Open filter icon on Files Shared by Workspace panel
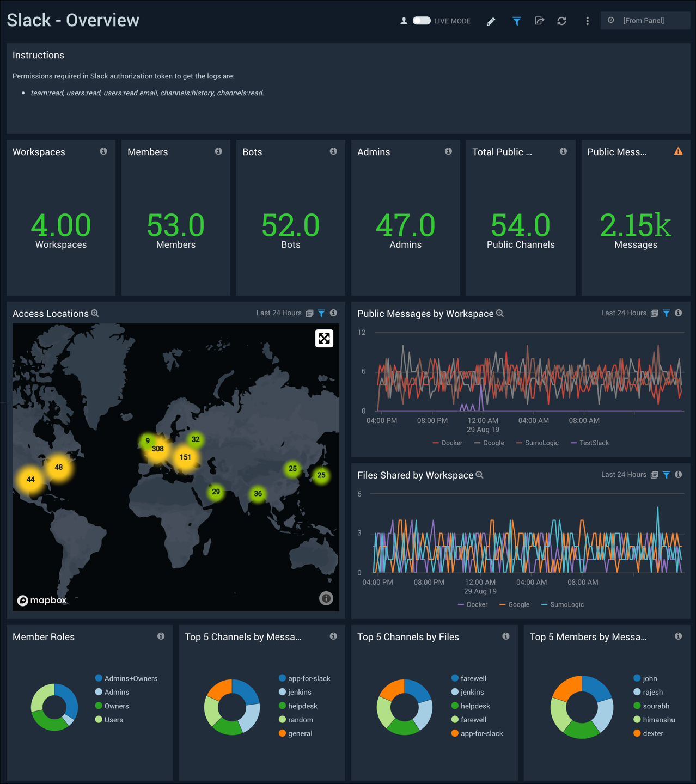This screenshot has height=784, width=696. click(x=666, y=475)
